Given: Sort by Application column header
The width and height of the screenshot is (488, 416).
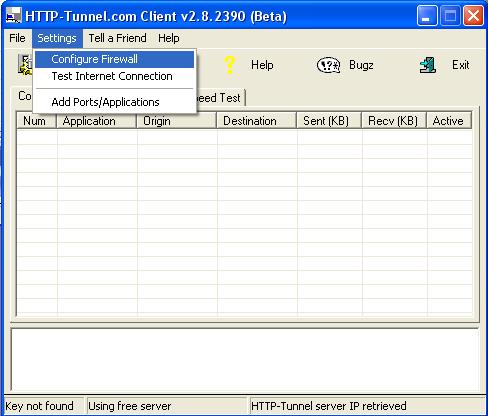Looking at the screenshot, I should pyautogui.click(x=96, y=121).
